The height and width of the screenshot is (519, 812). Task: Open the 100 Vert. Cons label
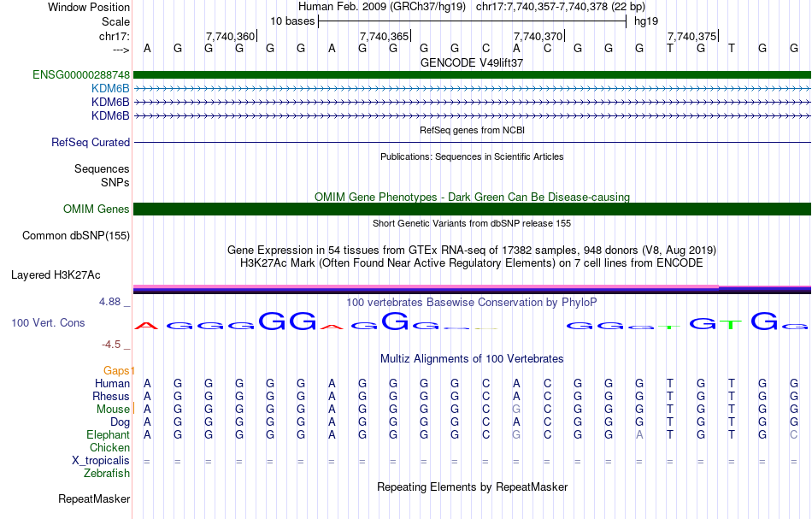point(48,322)
